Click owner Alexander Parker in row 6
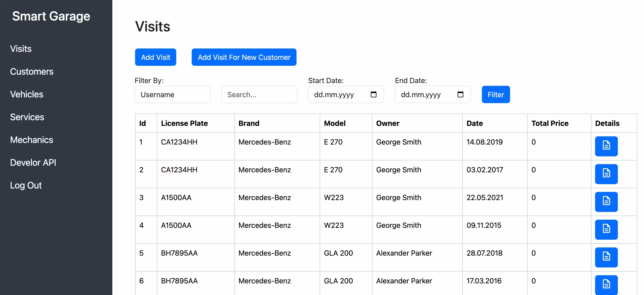Screen dimensions: 644x295 (x=404, y=281)
